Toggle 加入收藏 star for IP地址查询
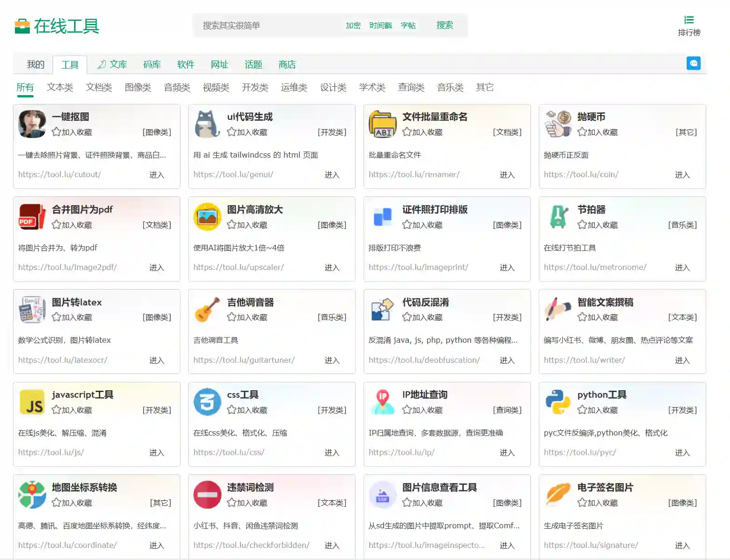This screenshot has height=560, width=730. pyautogui.click(x=406, y=410)
